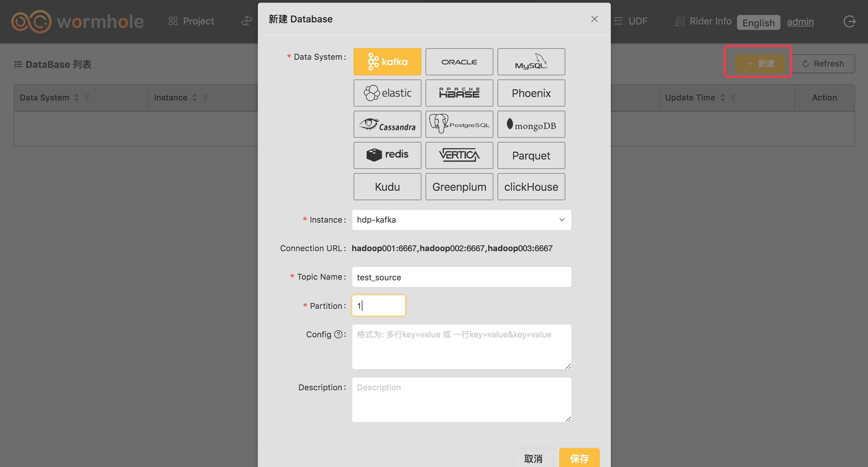Click into the Topic Name field
Viewport: 868px width, 467px height.
(461, 277)
